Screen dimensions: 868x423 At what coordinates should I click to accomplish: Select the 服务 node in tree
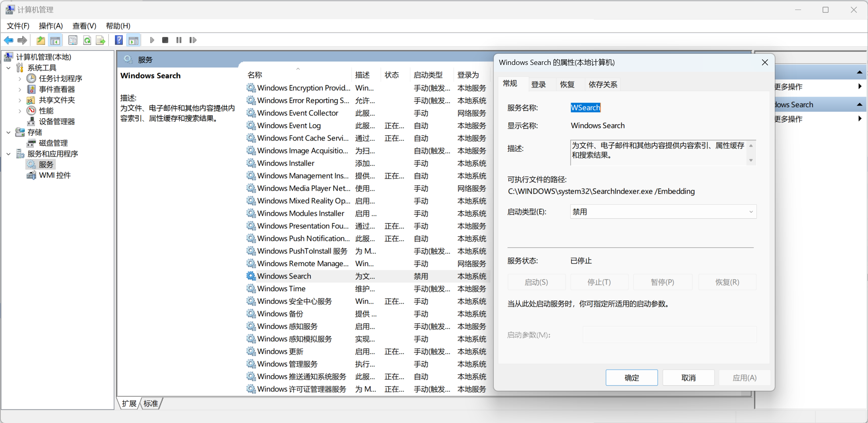(46, 164)
